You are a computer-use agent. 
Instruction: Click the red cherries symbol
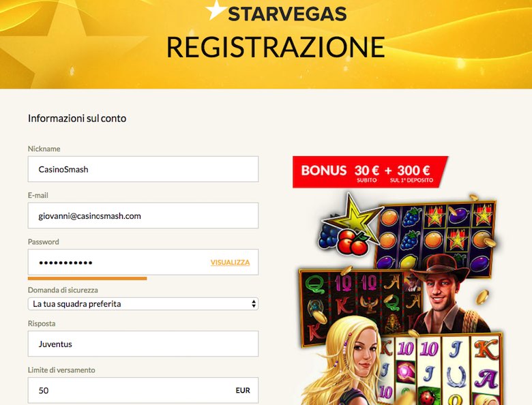(x=353, y=242)
